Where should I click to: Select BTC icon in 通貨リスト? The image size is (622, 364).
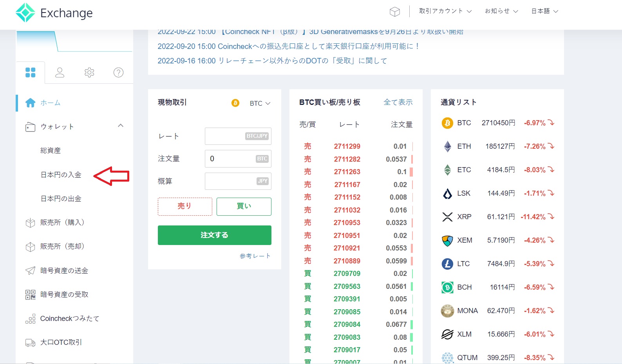[447, 123]
